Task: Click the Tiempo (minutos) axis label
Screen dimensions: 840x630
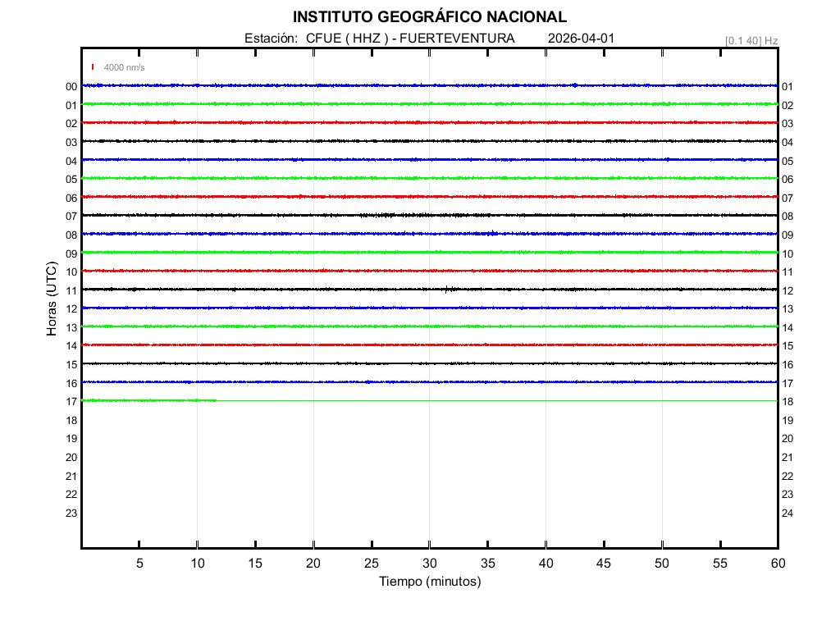Action: (429, 582)
